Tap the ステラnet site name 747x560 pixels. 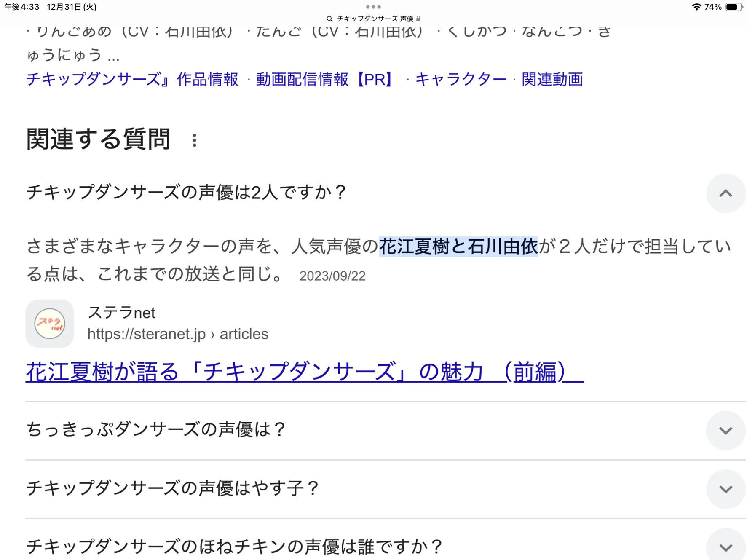coord(121,313)
